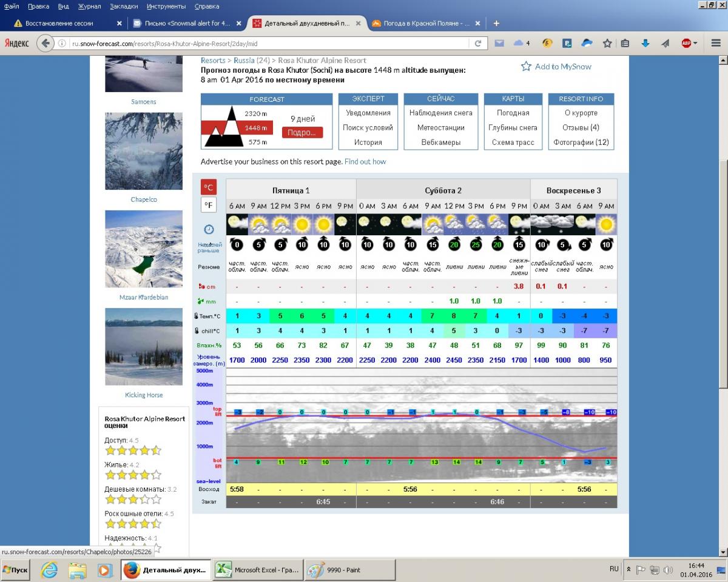Viewport: 728px width, 582px height.
Task: Click the Start Пуск button
Action: pyautogui.click(x=16, y=570)
